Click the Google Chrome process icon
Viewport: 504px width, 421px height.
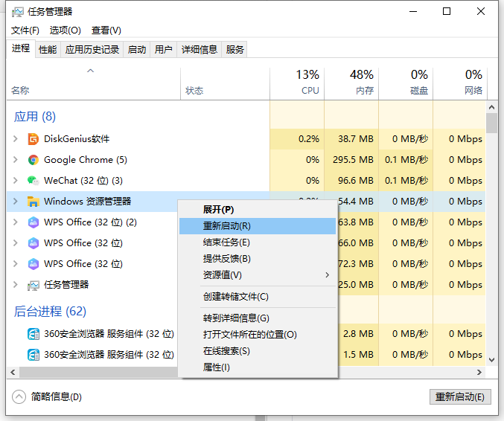pos(34,160)
